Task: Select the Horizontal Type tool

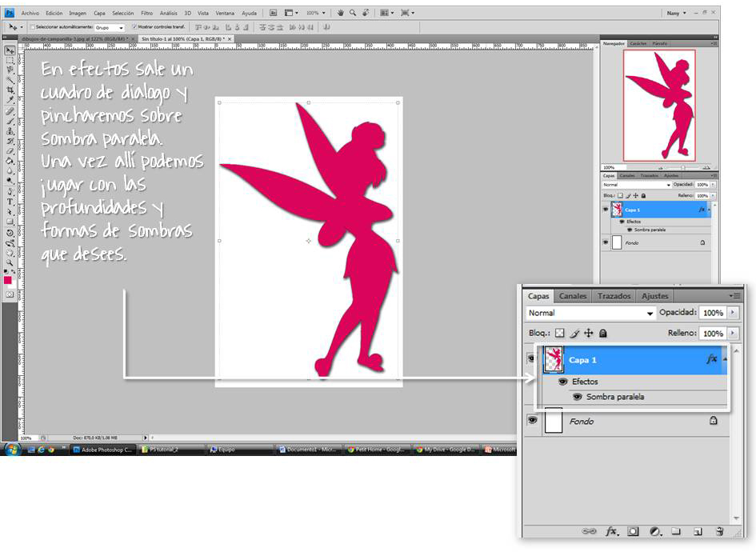Action: [x=10, y=202]
